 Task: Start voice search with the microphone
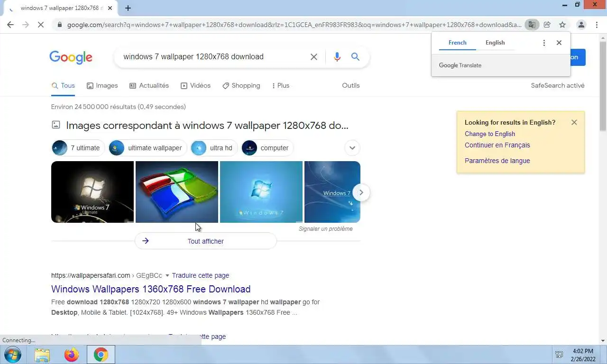pyautogui.click(x=337, y=57)
